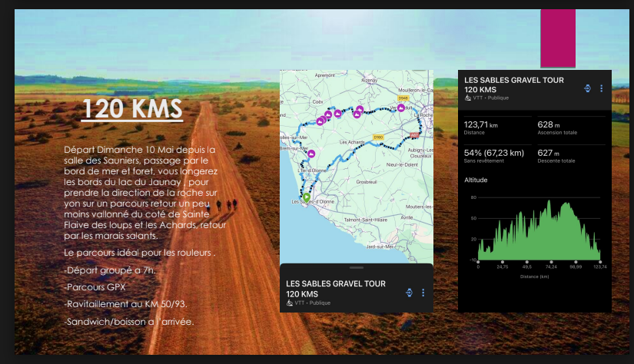The image size is (634, 364).
Task: Open the three-dot menu below the map
Action: click(423, 292)
